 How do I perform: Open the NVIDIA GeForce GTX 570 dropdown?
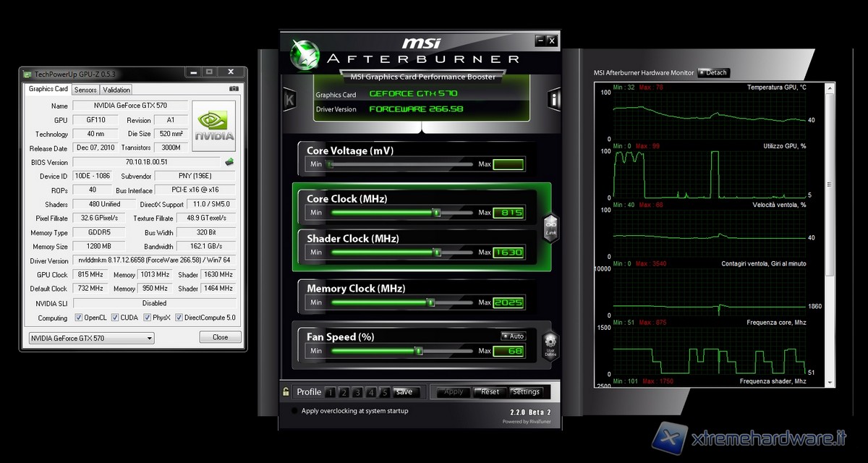click(91, 338)
